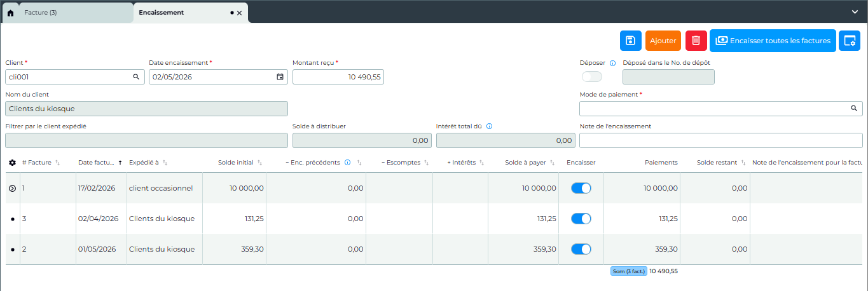Viewport: 868px width, 291px height.
Task: Expand the row arrow of invoice 1
Action: pos(12,188)
